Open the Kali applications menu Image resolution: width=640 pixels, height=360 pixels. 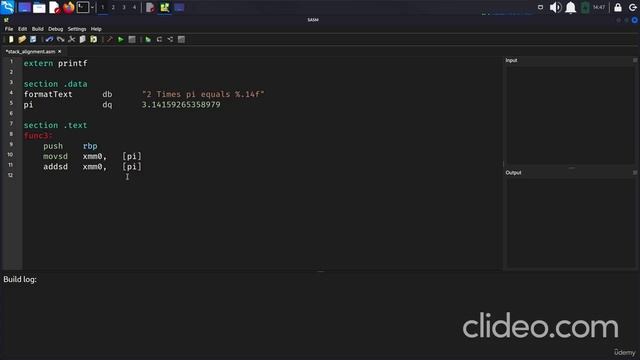tap(7, 7)
